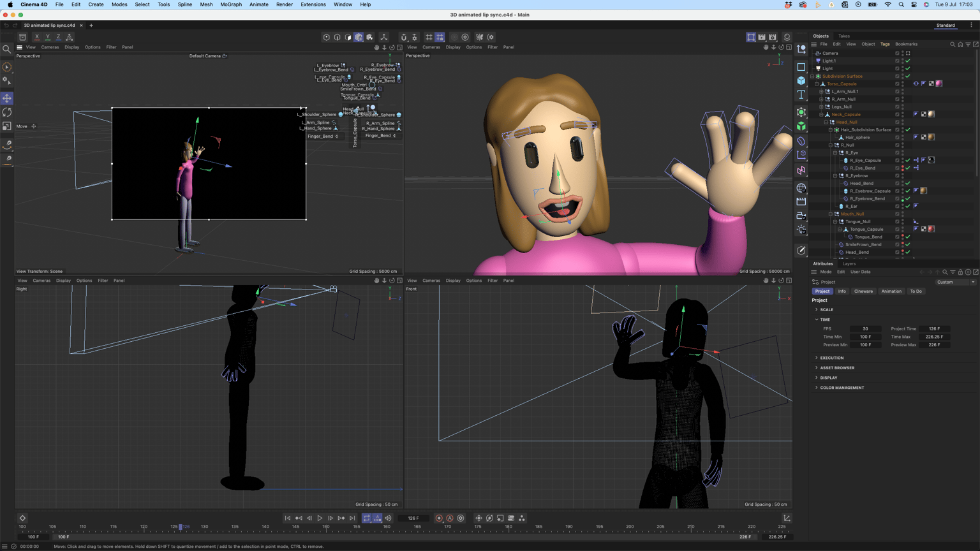Toggle Light.1 enable checkmark
Image resolution: width=980 pixels, height=551 pixels.
click(908, 61)
